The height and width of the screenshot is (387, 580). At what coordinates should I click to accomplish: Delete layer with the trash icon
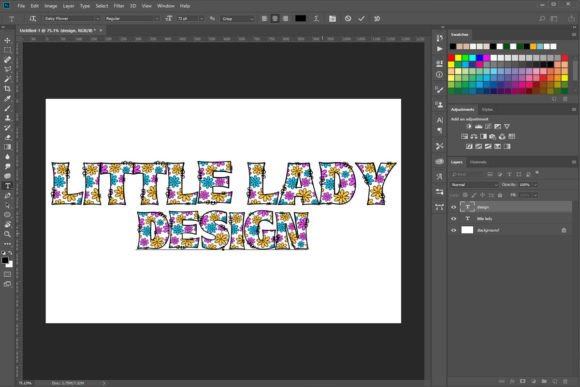(565, 381)
